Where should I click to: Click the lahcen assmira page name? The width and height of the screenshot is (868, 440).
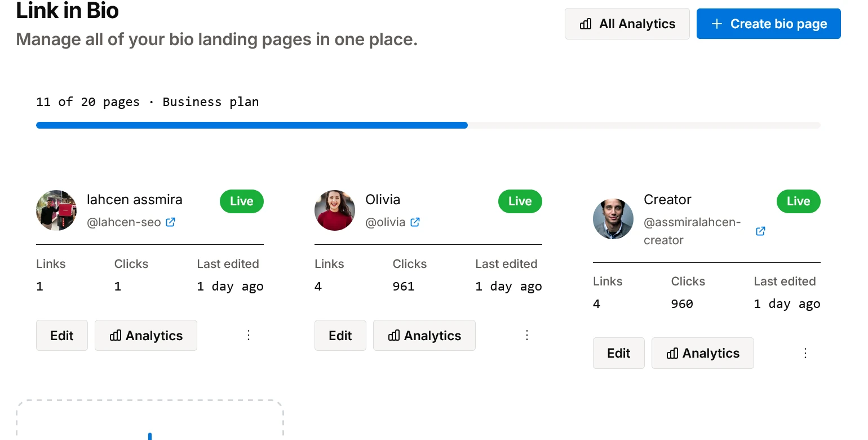pyautogui.click(x=135, y=200)
